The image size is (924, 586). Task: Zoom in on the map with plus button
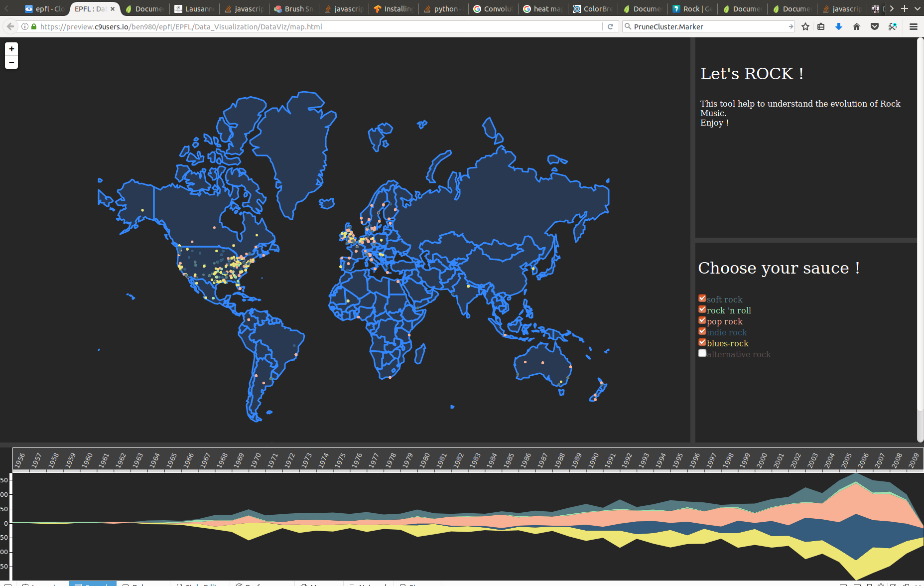point(11,49)
